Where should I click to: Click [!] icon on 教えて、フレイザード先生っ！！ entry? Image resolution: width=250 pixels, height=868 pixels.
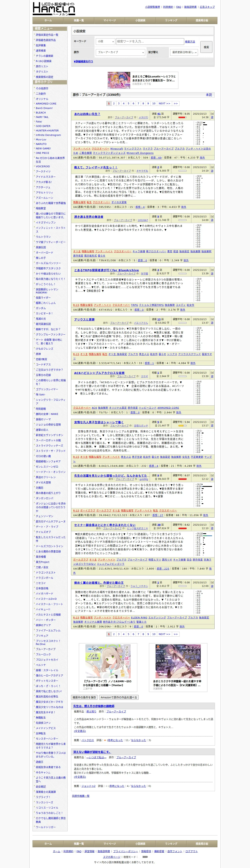[212, 167]
